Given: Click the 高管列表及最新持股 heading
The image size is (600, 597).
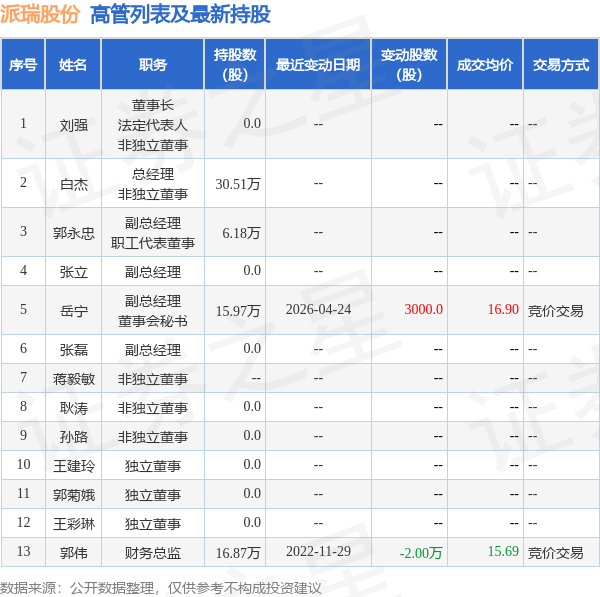Looking at the screenshot, I should pos(180,15).
